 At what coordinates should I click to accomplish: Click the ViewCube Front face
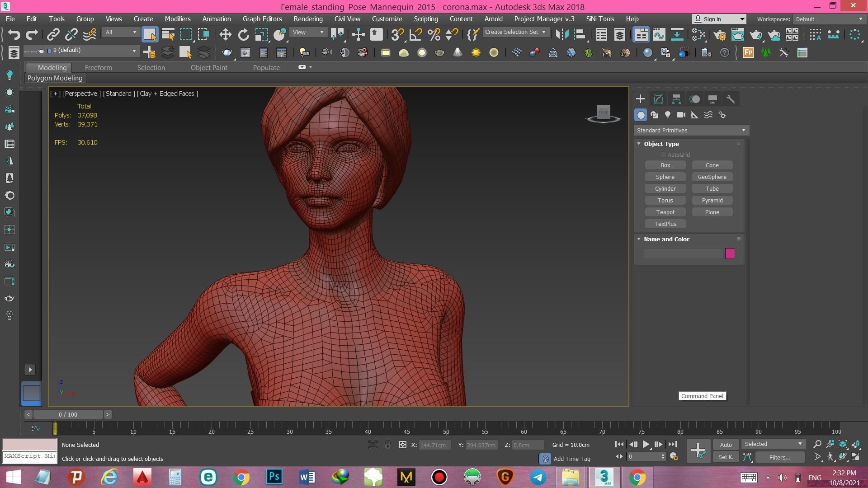(604, 112)
